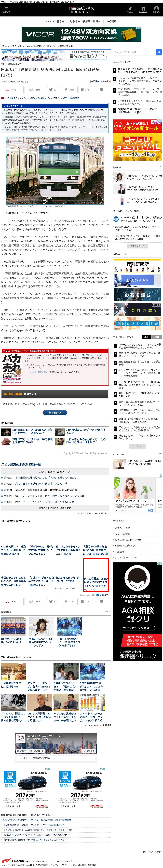The image size is (163, 868).
Task: Open the メディア hamburger menu in header
Action: point(6,10)
